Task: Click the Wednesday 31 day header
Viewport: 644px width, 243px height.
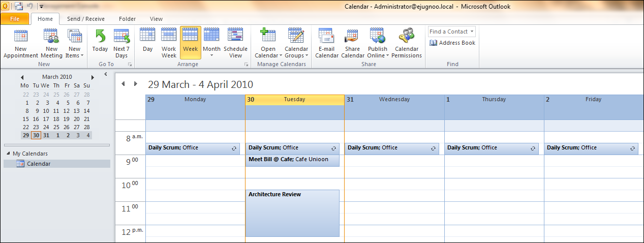Action: 394,100
